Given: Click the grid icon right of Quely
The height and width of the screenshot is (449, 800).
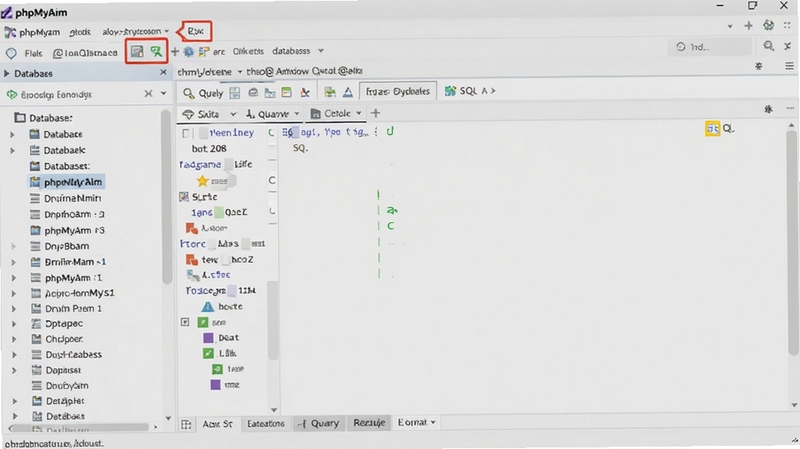Looking at the screenshot, I should (235, 93).
